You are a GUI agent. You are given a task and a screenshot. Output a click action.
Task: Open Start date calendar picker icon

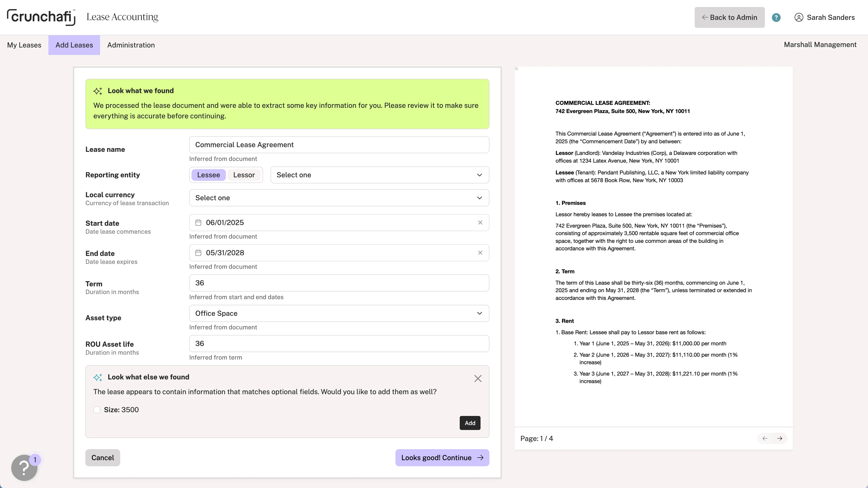pyautogui.click(x=199, y=222)
